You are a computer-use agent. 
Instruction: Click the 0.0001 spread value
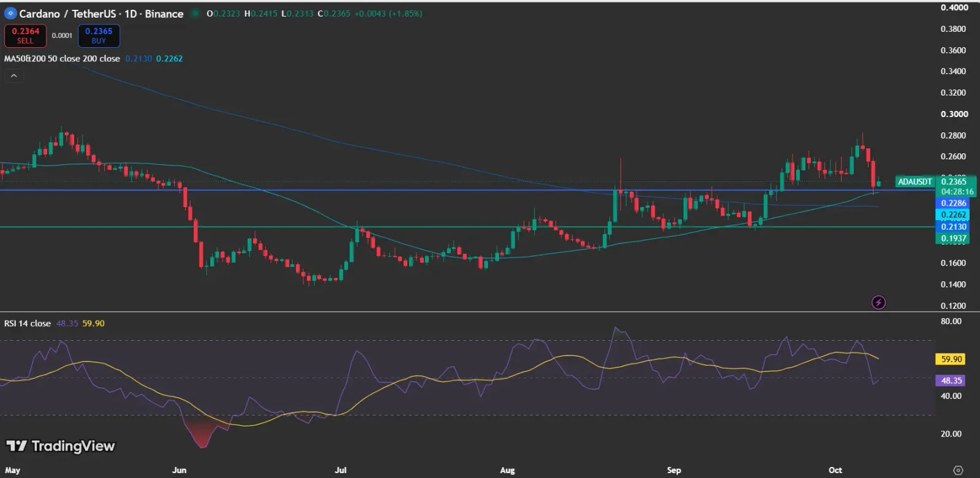point(62,36)
